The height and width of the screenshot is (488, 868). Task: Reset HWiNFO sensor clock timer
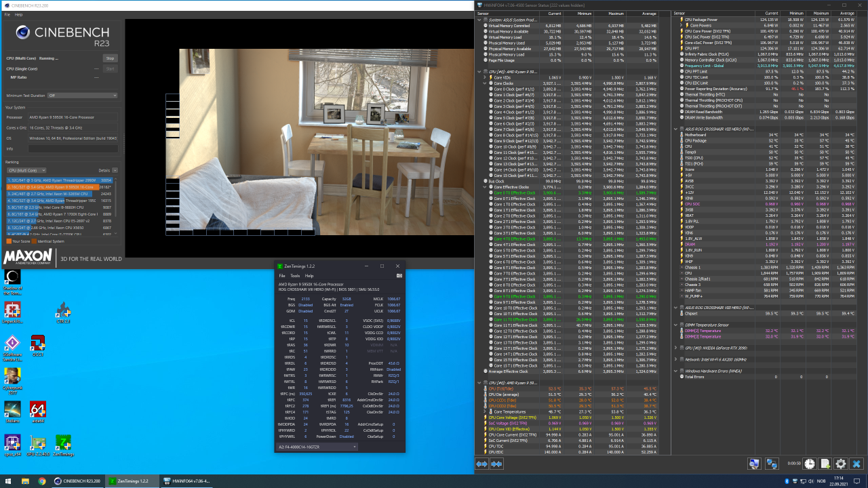pyautogui.click(x=810, y=464)
